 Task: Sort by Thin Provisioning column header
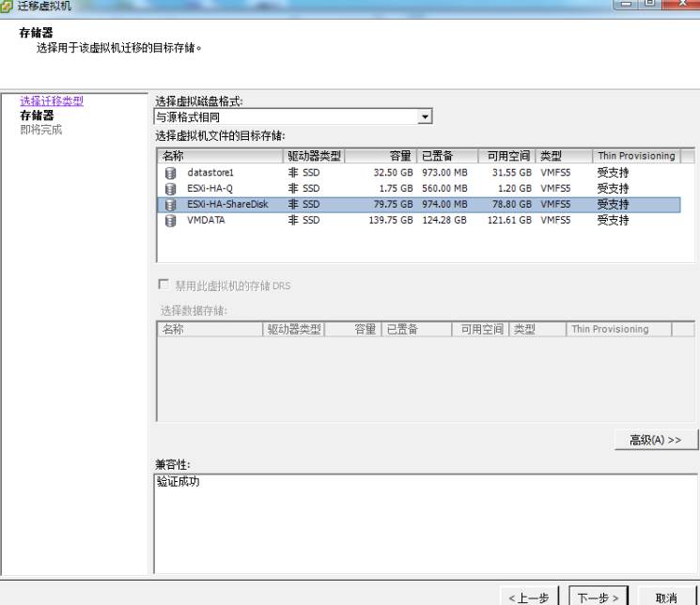click(636, 156)
